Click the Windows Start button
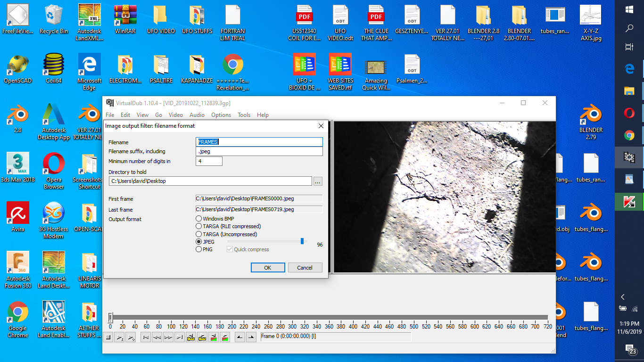The image size is (644, 362). tap(629, 9)
